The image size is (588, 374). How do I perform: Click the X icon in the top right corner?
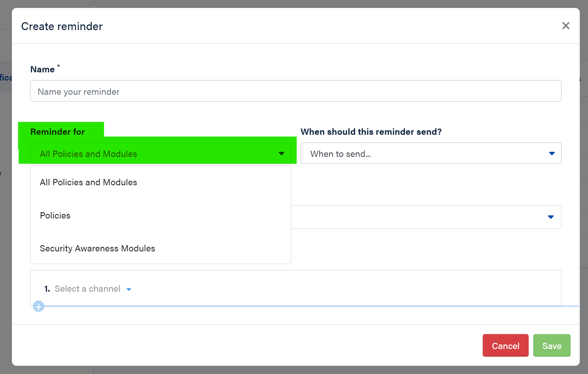pyautogui.click(x=566, y=26)
